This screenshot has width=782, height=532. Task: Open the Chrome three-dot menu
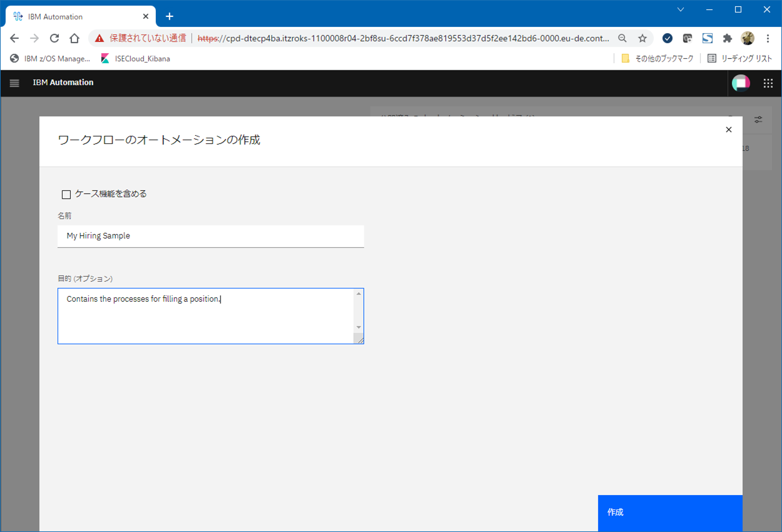[768, 38]
